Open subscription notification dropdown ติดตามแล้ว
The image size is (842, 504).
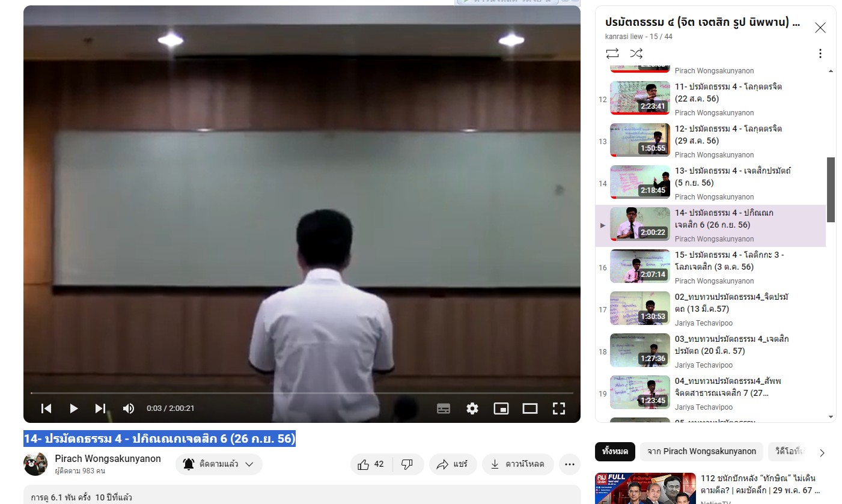pyautogui.click(x=219, y=464)
